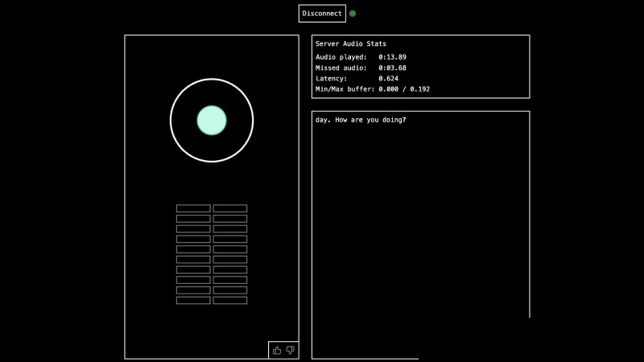Select the "Missed audio:" label
Screen dimensions: 644x362
tap(341, 68)
